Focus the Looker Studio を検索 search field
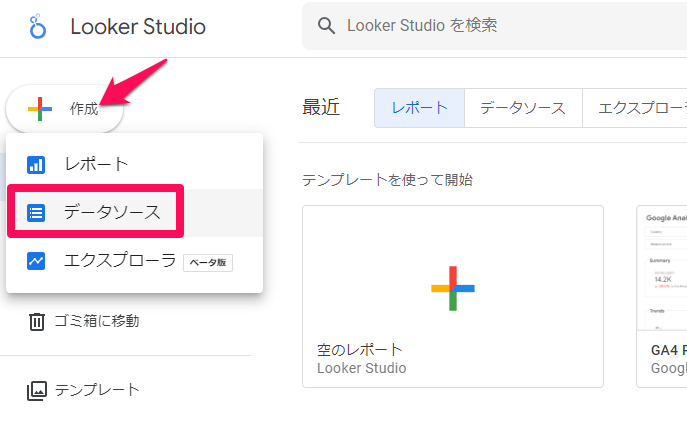The image size is (687, 435). [495, 26]
